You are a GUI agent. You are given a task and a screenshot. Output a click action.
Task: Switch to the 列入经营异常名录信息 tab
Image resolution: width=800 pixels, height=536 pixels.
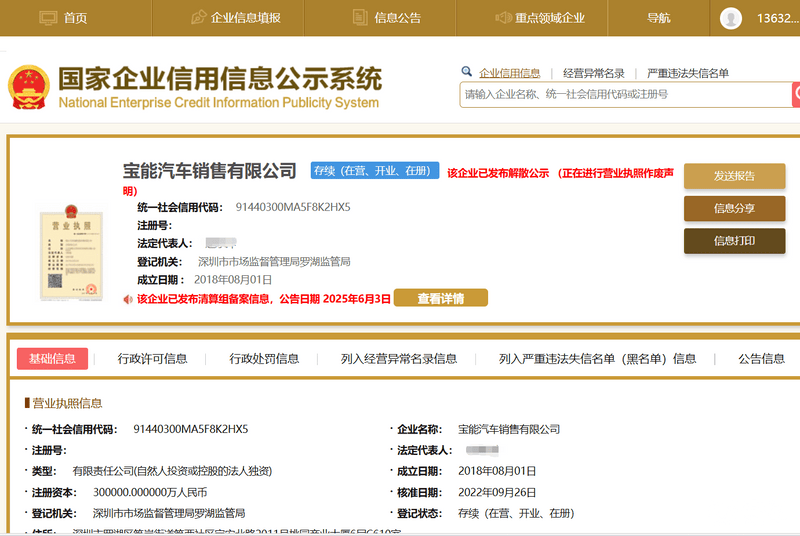(x=398, y=359)
